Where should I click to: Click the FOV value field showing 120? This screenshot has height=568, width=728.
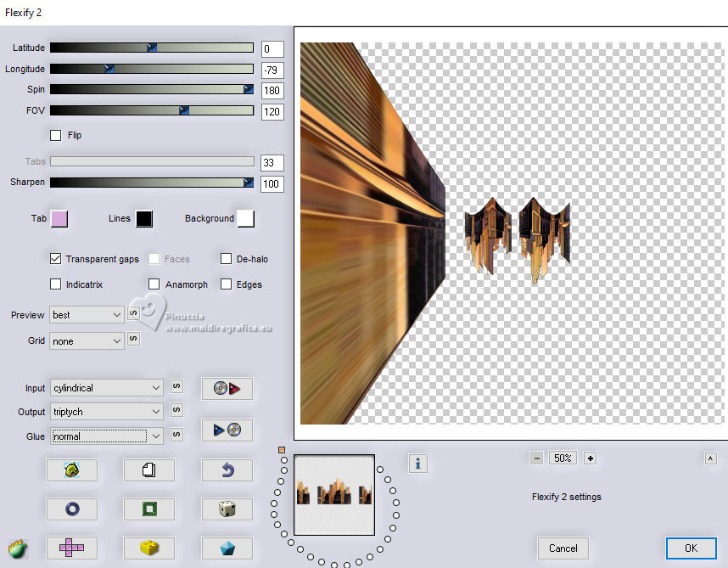click(272, 112)
